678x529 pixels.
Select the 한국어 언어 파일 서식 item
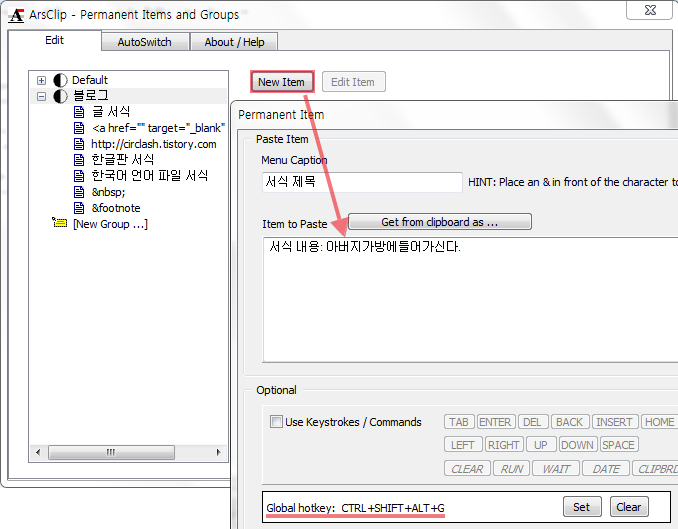pos(150,176)
